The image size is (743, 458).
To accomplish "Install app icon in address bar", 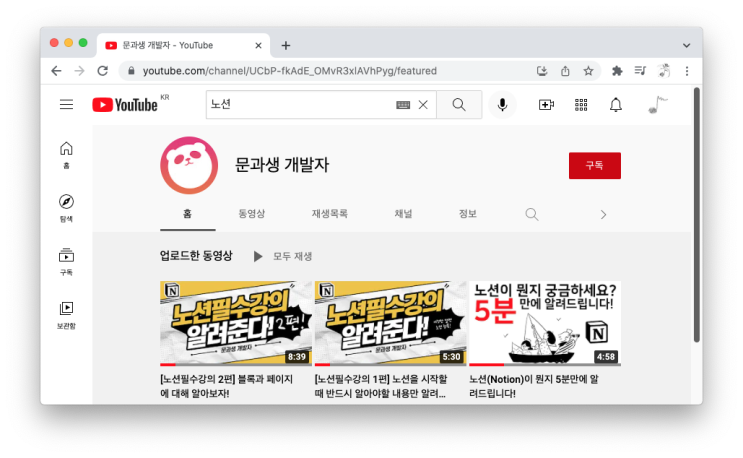I will (542, 71).
